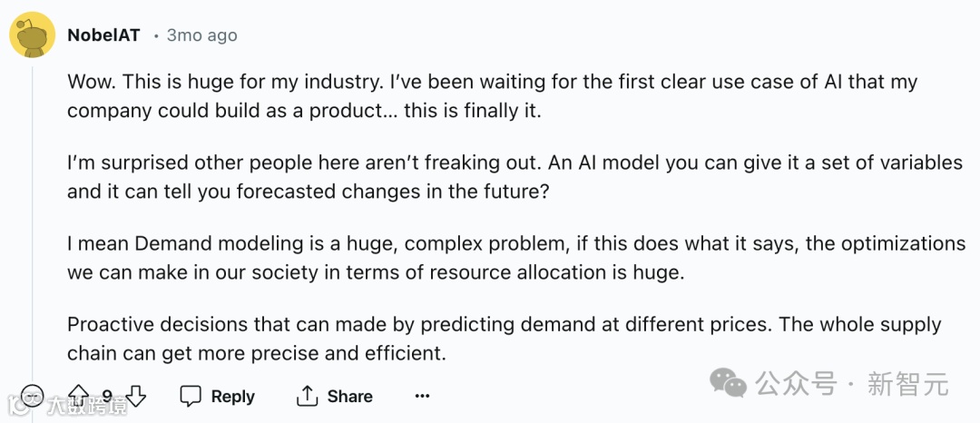Click the 3mo ago timestamp

[x=201, y=35]
